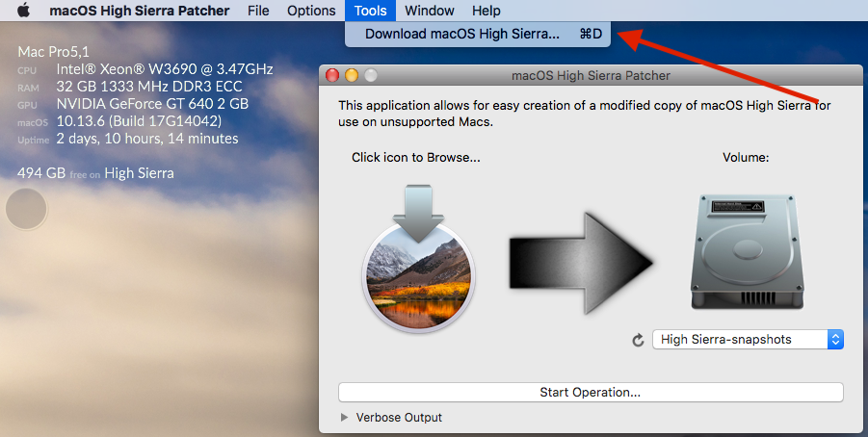Click the High Sierra installer icon to browse

coord(418,258)
